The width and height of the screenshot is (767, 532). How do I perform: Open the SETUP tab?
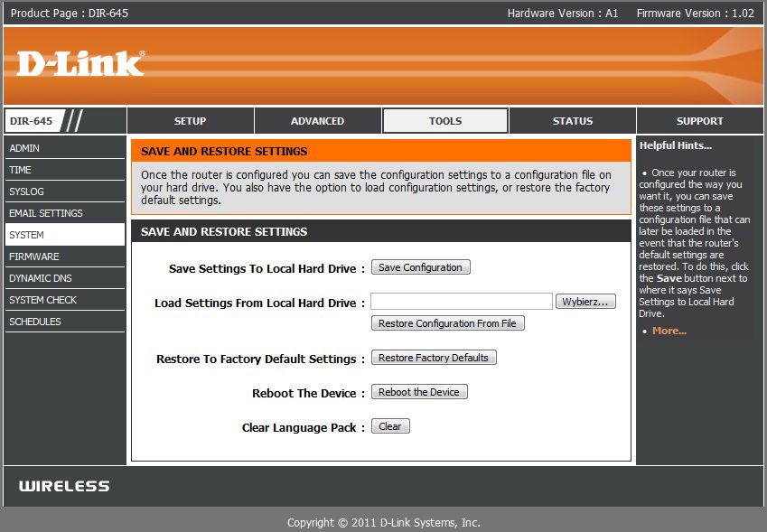[191, 121]
